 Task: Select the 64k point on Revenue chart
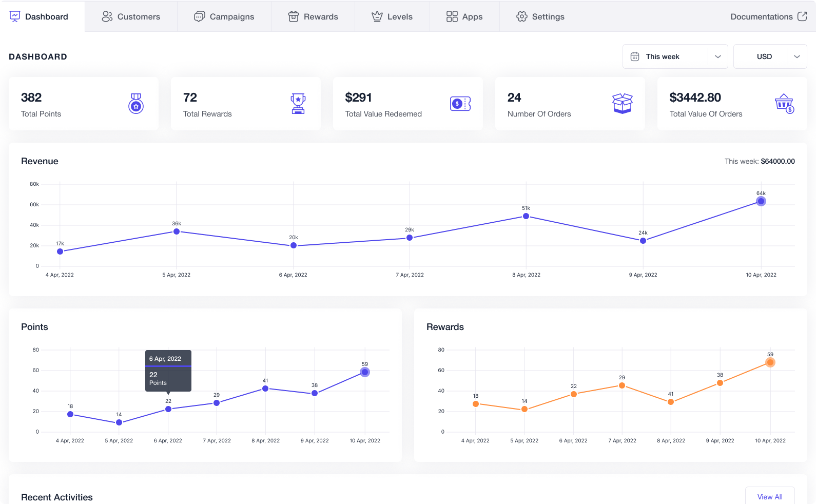pos(761,201)
